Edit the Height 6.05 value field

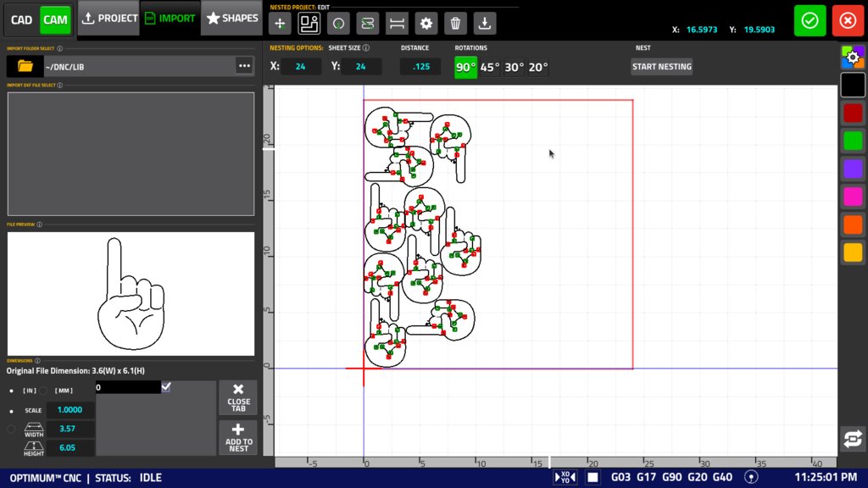click(x=70, y=447)
